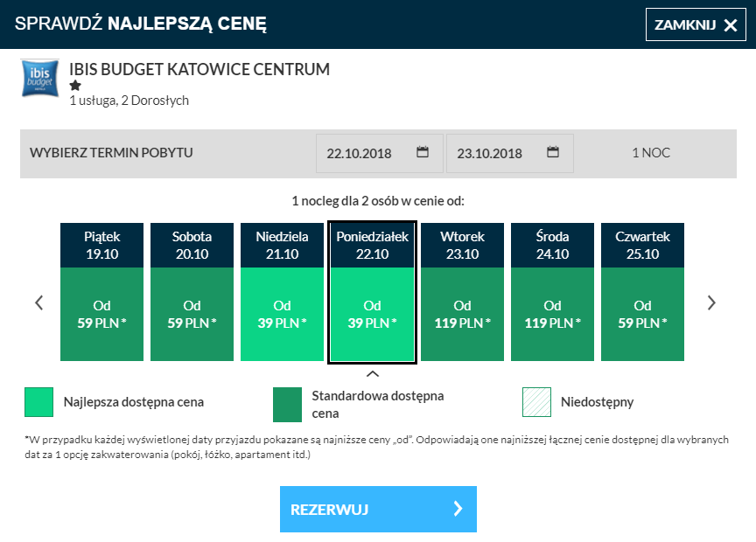
Task: Select Poniedziałek 22.10 price tile
Action: [372, 292]
